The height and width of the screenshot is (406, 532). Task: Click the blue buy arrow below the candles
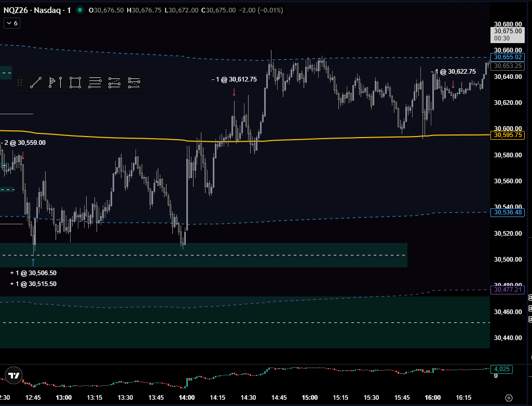(33, 262)
